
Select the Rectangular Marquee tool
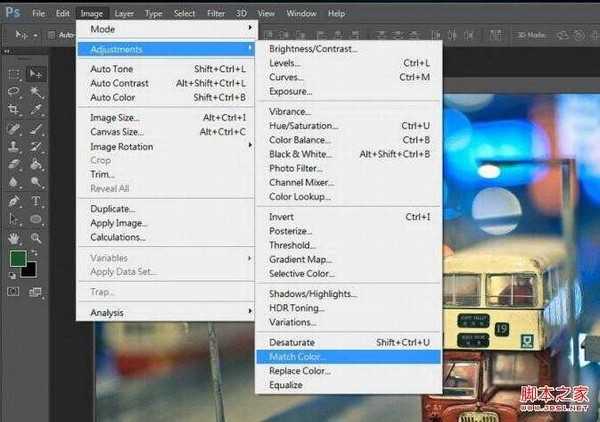[15, 74]
